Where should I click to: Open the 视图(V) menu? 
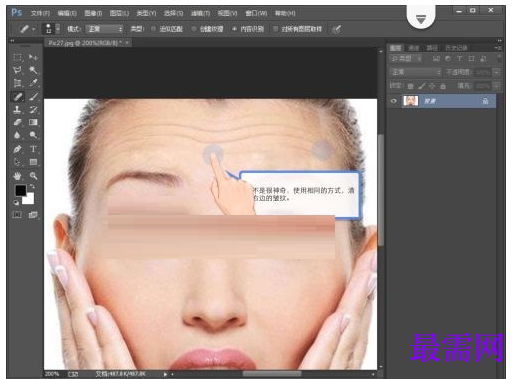pos(227,13)
